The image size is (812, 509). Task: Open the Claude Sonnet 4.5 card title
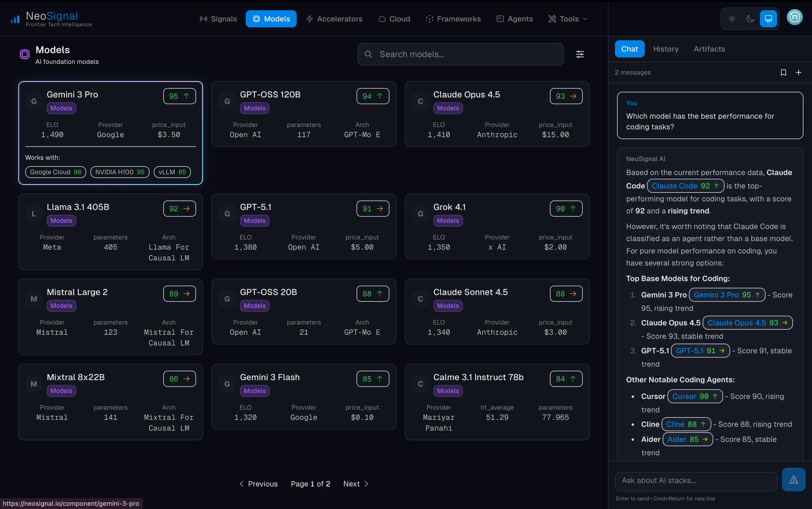[x=470, y=292]
